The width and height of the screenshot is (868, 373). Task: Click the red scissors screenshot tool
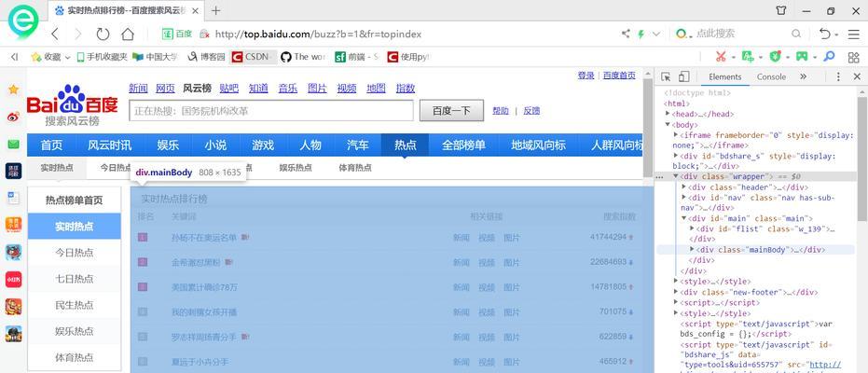[720, 57]
